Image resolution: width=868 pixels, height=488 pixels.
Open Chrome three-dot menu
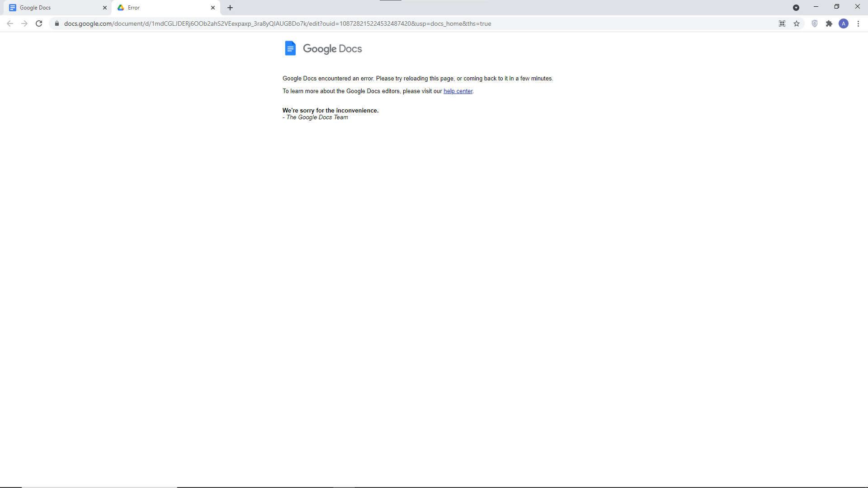click(858, 23)
